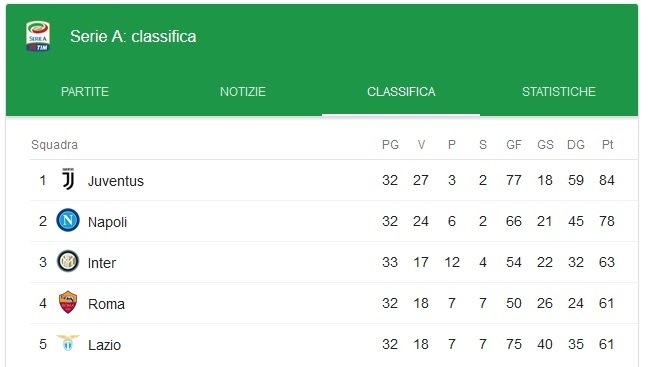The height and width of the screenshot is (367, 648).
Task: Open the Napoli team name link
Action: point(107,222)
